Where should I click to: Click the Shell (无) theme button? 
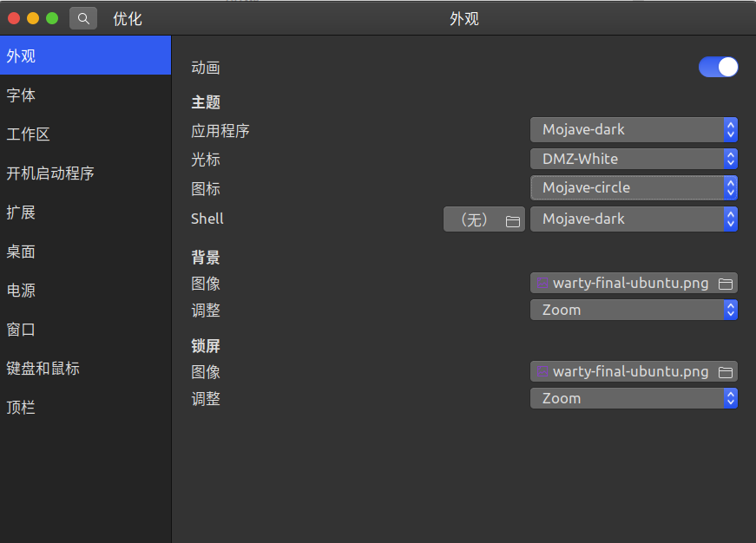pos(475,219)
